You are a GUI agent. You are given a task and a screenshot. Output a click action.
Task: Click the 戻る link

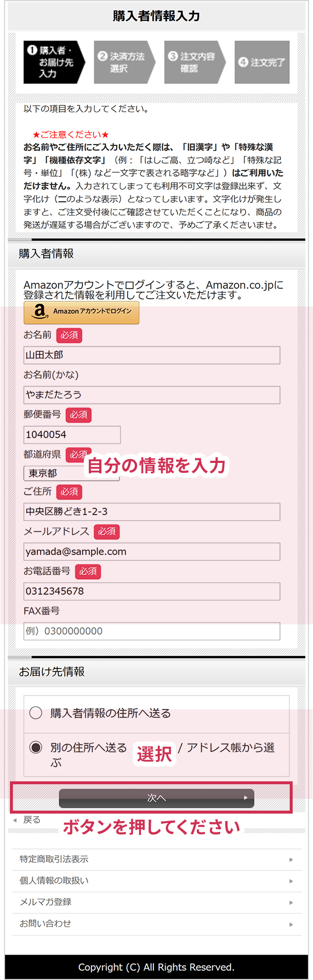[32, 820]
